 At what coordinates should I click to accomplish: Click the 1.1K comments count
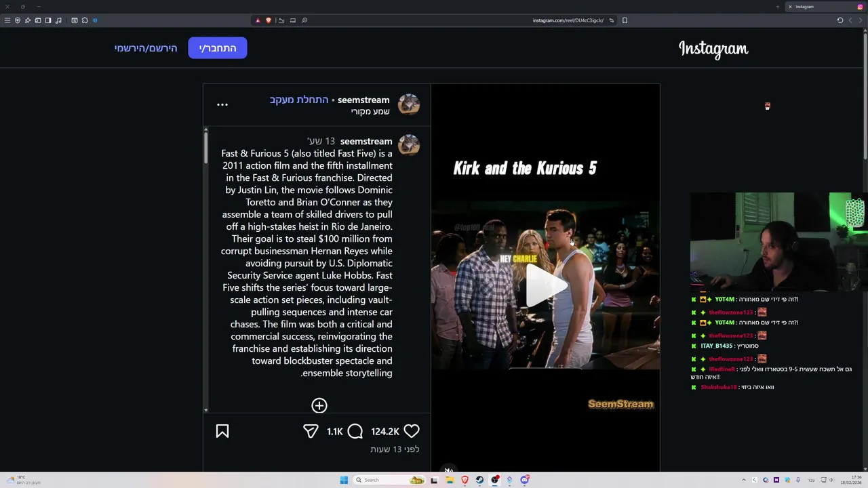pyautogui.click(x=335, y=432)
